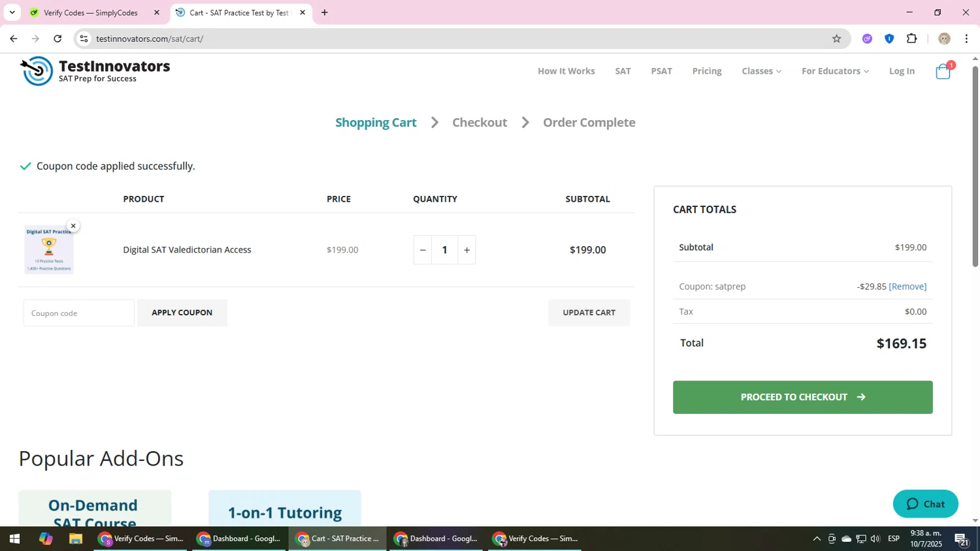Screen dimensions: 980x551
Task: Click the blue shield extension icon
Action: pos(889,39)
